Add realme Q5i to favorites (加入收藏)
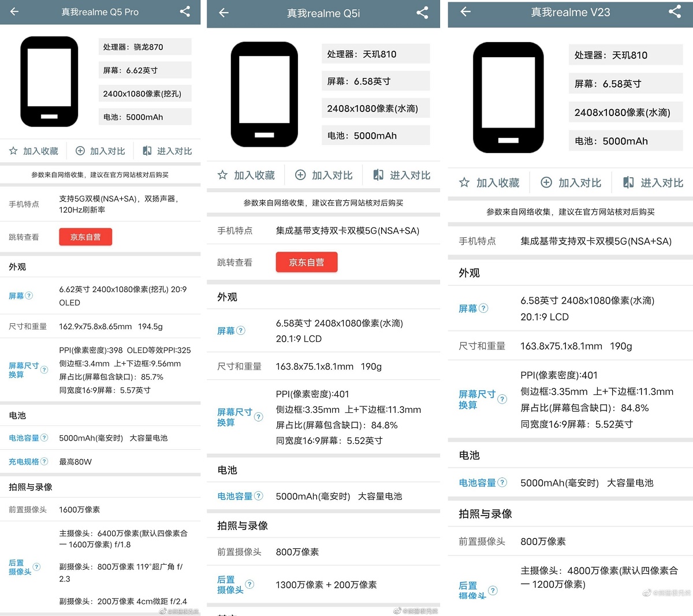The height and width of the screenshot is (616, 693). [x=246, y=175]
